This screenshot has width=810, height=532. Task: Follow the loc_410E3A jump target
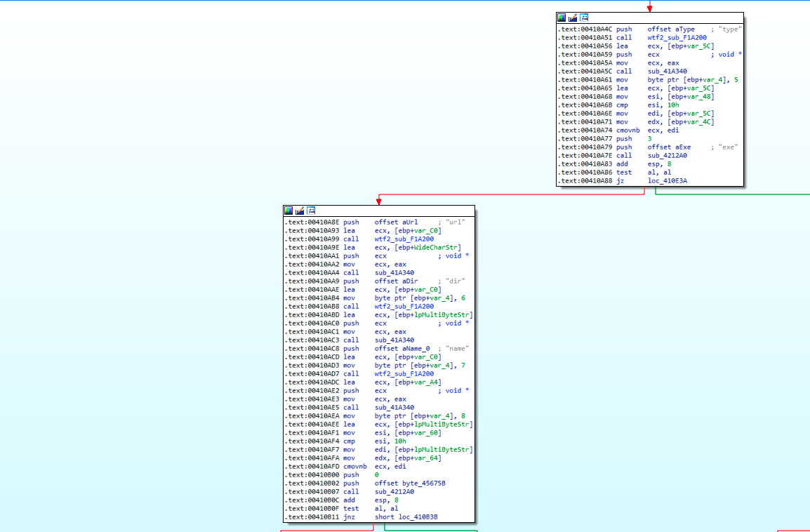[668, 181]
